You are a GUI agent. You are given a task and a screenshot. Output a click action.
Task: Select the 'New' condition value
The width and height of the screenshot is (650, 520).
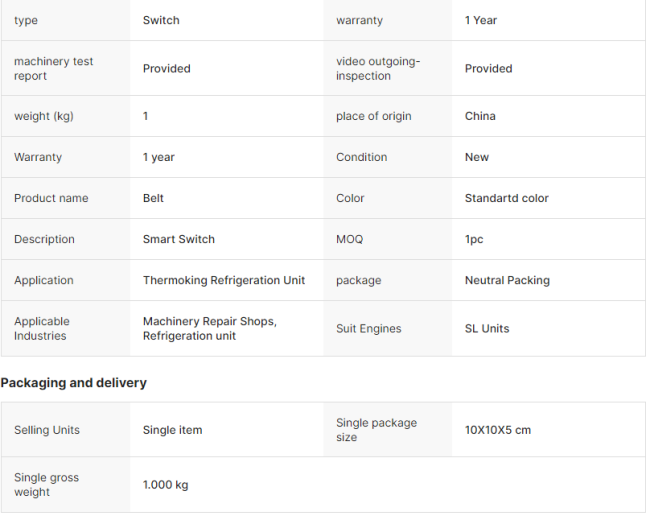477,157
